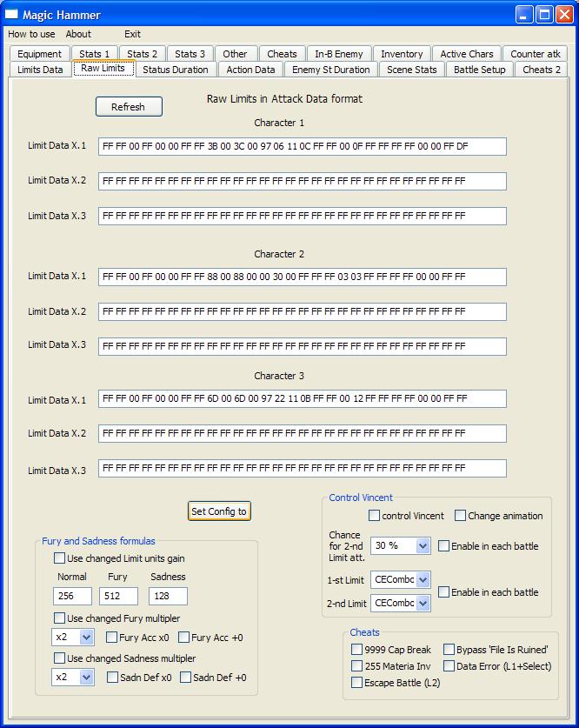Go to the Other tab
The width and height of the screenshot is (579, 728).
point(235,54)
